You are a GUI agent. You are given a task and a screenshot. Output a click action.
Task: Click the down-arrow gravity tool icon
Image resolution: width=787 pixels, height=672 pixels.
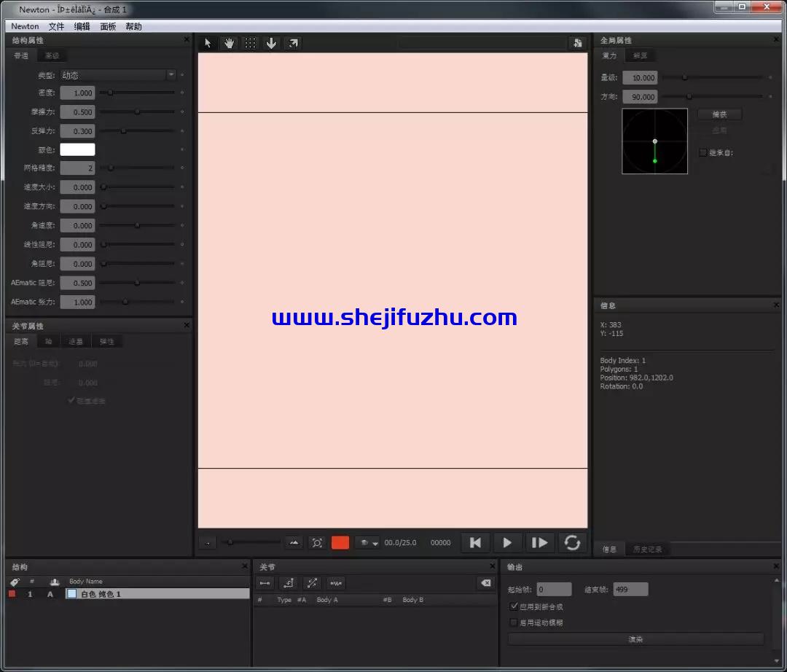coord(271,43)
